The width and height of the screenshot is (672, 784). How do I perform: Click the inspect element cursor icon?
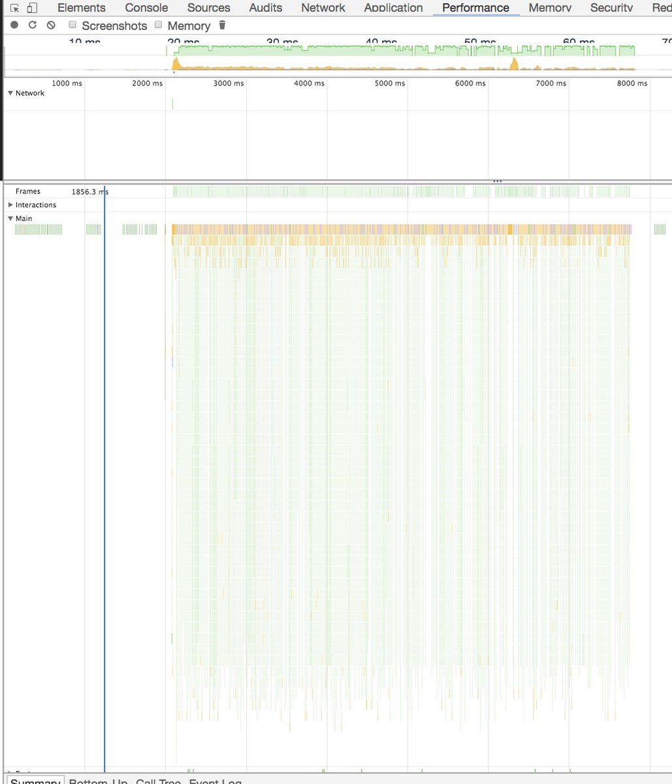coord(15,8)
